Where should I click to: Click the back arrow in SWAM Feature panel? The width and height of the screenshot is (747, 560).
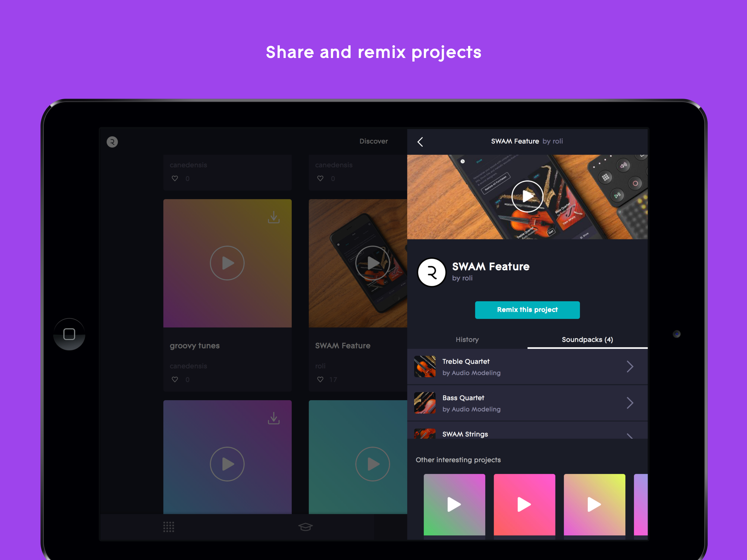420,142
